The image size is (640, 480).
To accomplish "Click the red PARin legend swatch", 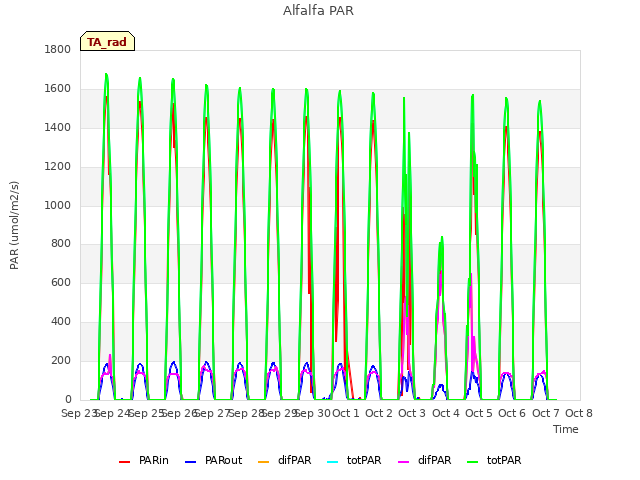I will [x=124, y=462].
